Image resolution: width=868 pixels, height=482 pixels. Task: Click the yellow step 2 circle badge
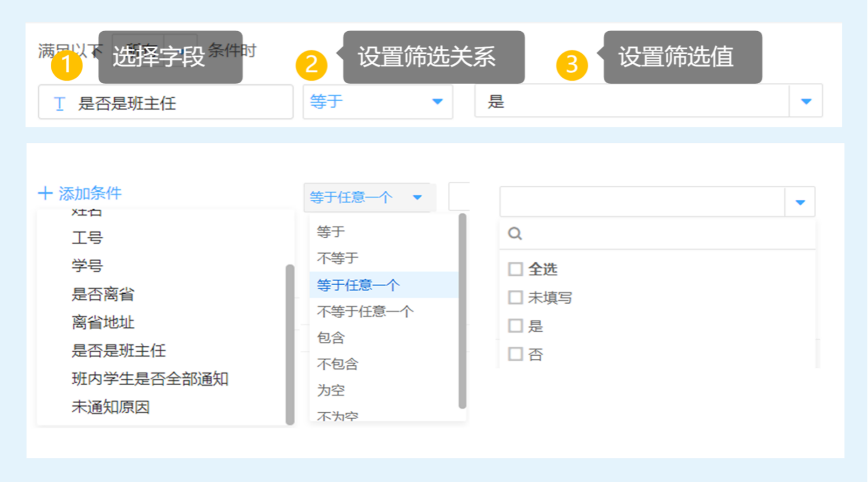[311, 65]
